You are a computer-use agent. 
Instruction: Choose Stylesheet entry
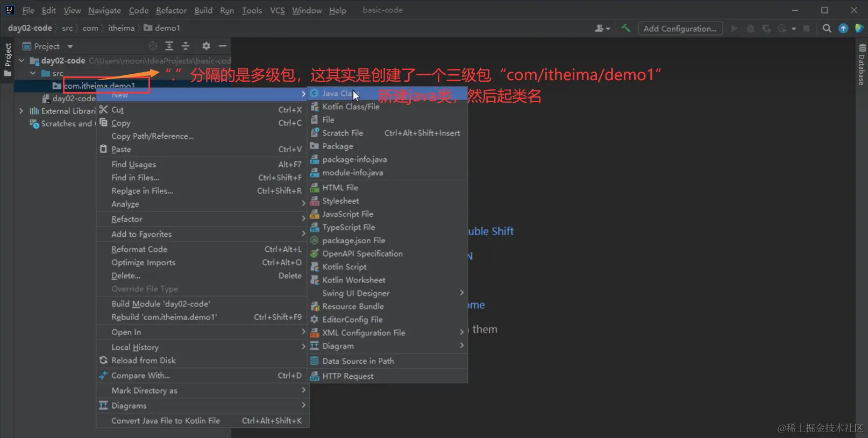388,201
